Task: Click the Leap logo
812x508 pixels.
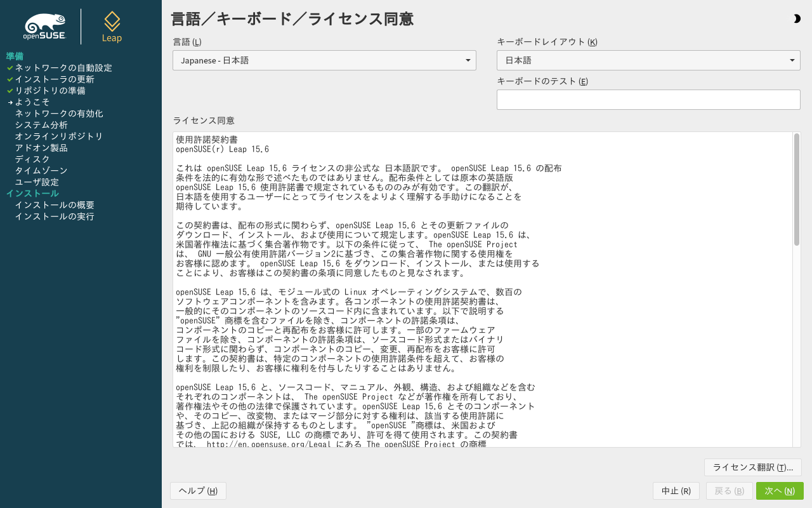Action: (x=112, y=27)
